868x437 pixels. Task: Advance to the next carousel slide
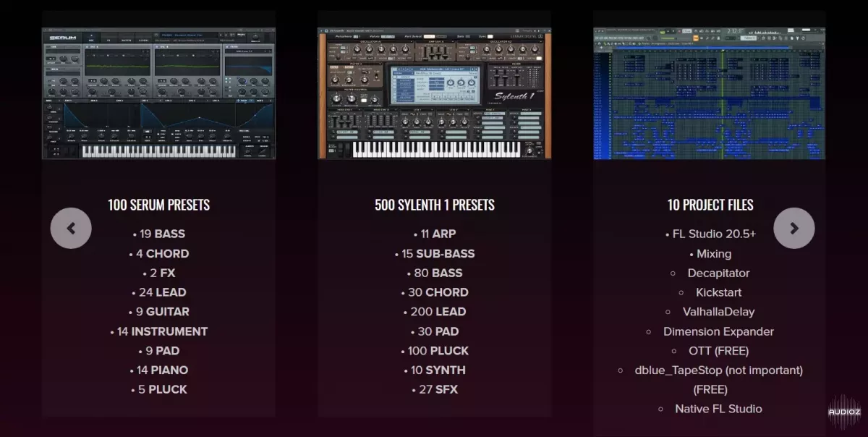click(794, 229)
